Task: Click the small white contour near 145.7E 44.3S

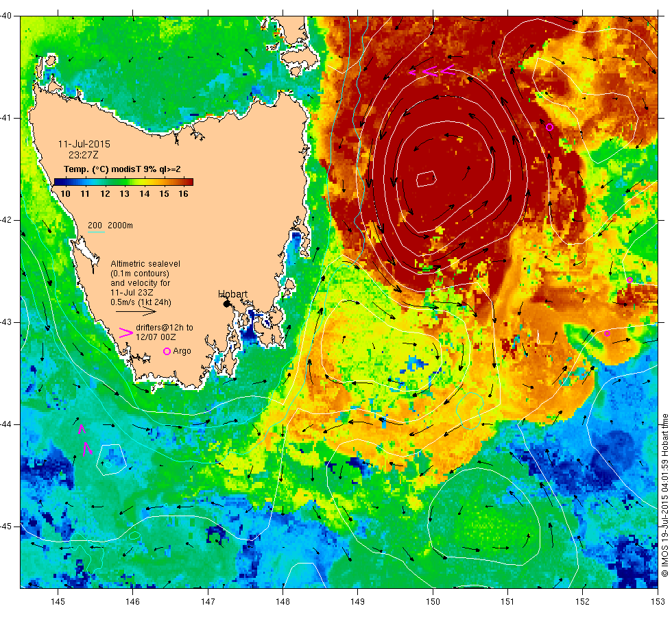Action: point(111,460)
